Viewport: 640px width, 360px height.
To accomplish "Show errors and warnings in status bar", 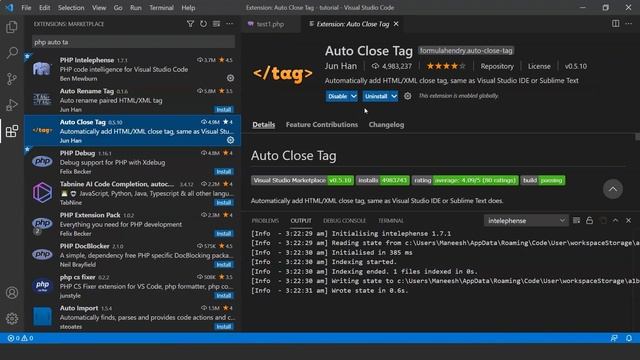I will (20, 338).
